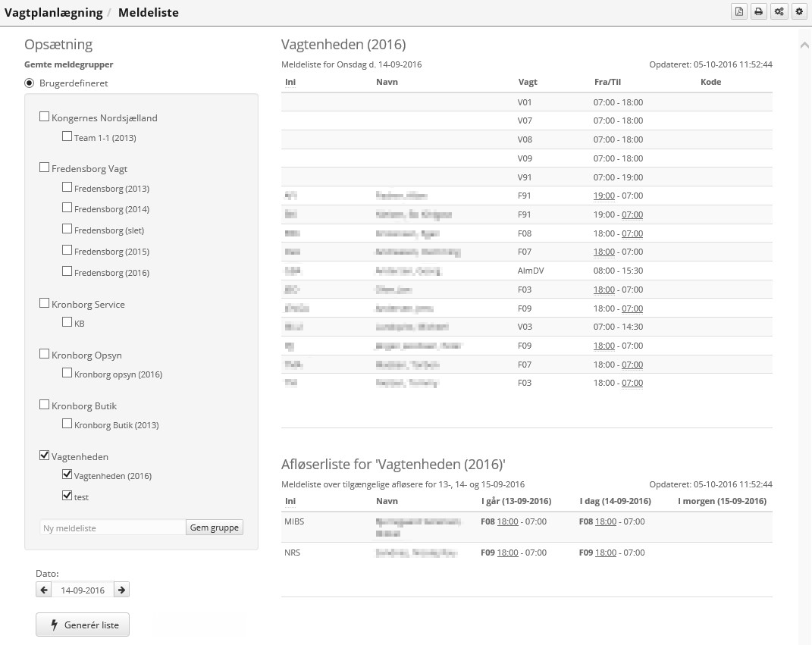Open the single gear settings icon
This screenshot has height=645, width=812.
[x=798, y=12]
